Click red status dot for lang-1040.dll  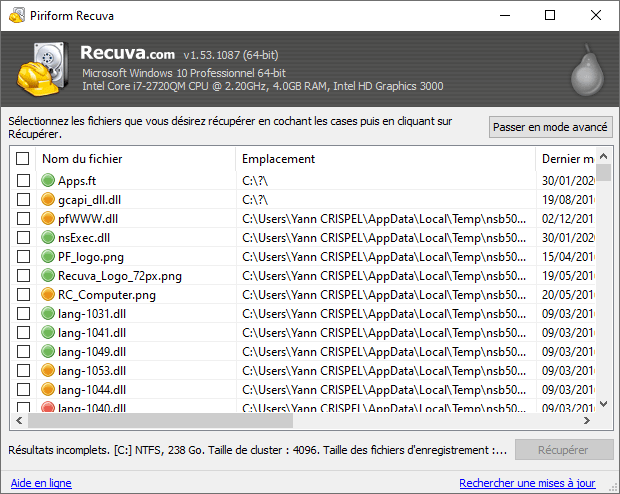[x=48, y=407]
